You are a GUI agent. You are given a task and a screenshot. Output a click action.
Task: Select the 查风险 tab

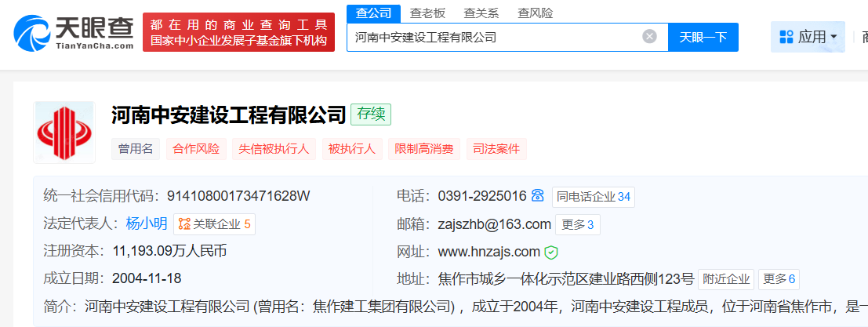pos(536,13)
